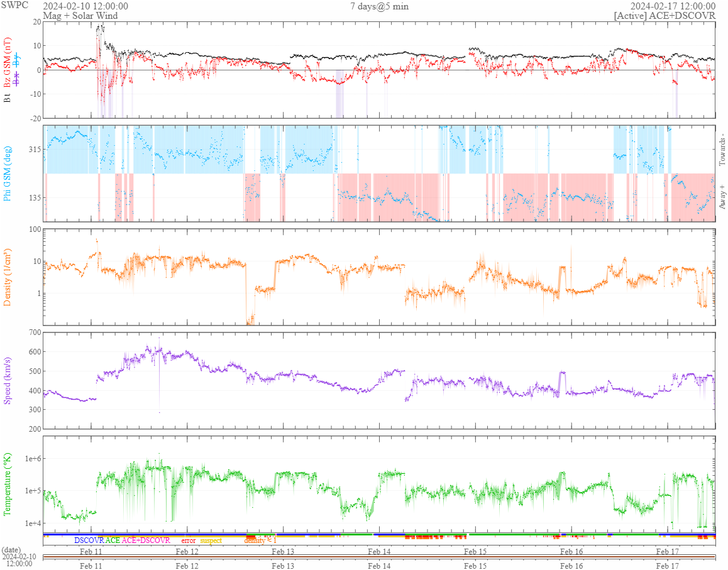Image resolution: width=728 pixels, height=570 pixels.
Task: Click the Temperature (°K) axis label
Action: 8,484
